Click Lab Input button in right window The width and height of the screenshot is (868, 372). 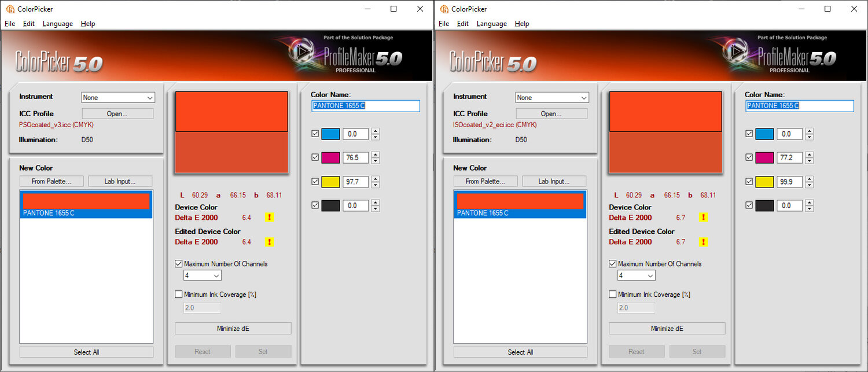pos(554,182)
